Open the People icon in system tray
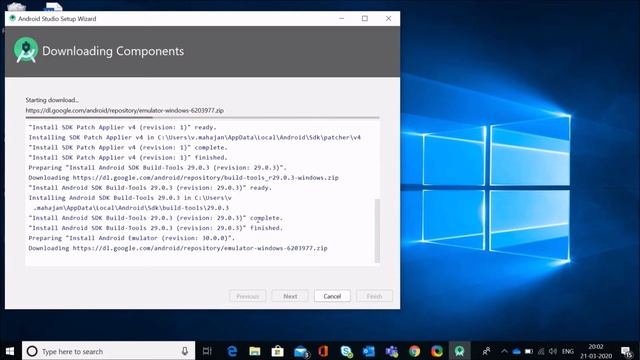 point(486,351)
